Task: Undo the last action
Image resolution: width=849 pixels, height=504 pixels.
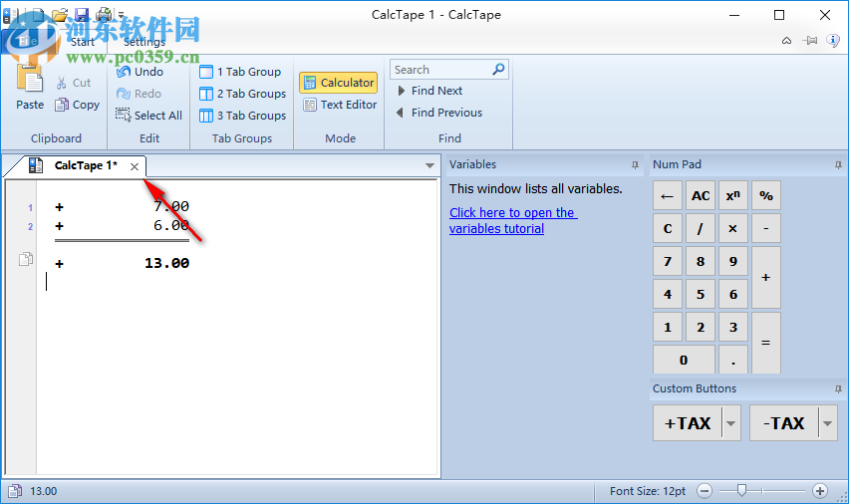Action: [140, 72]
